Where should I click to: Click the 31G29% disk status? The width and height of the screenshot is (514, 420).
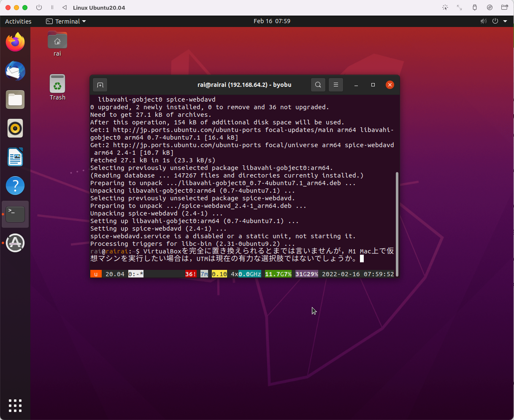(x=307, y=274)
